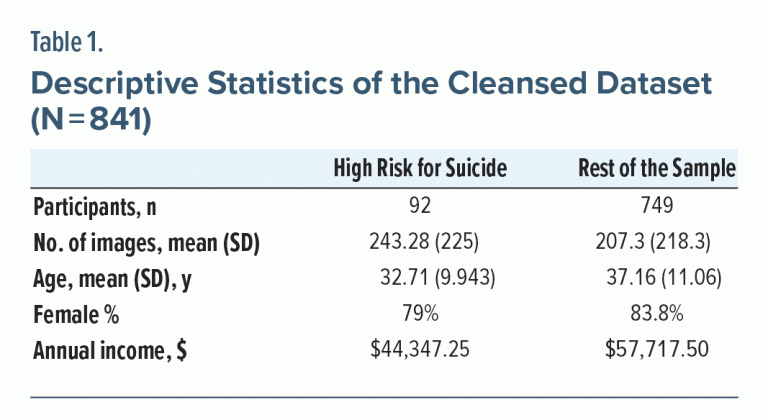
Task: Click the value 92 for participants
Action: [420, 207]
